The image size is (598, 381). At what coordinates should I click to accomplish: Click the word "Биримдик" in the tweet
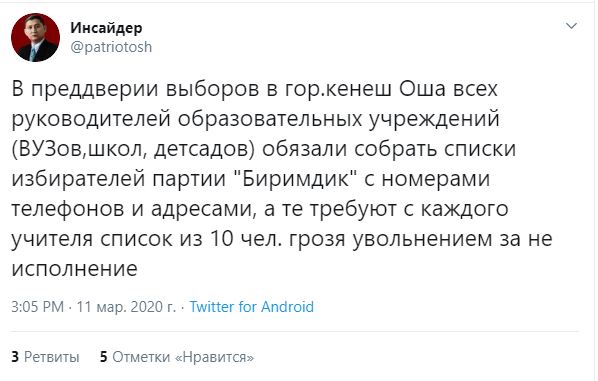point(296,178)
